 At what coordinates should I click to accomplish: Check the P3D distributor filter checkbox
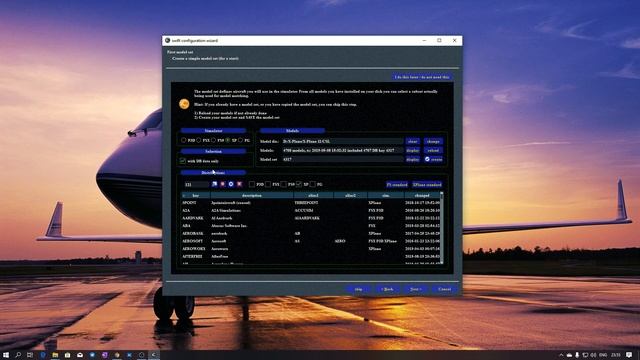point(252,184)
